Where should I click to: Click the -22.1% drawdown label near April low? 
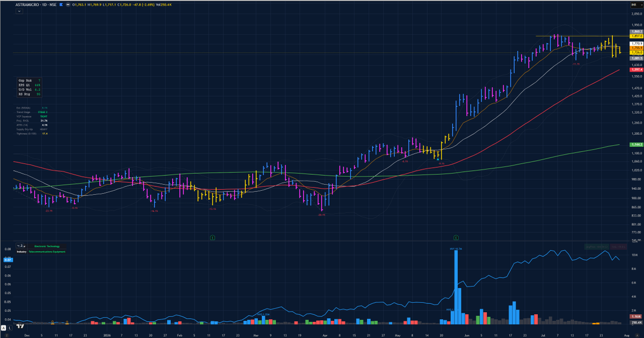tap(321, 214)
